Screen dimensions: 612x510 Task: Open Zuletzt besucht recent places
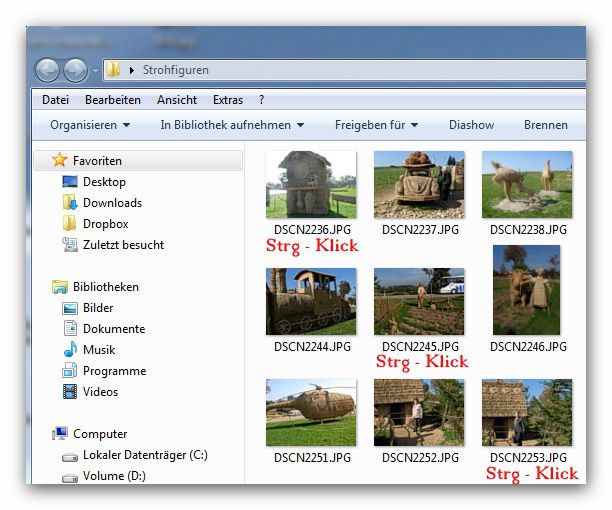123,245
